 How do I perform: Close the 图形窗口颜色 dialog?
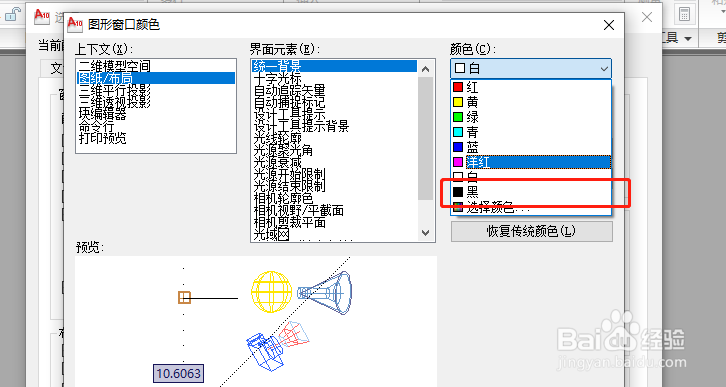tap(609, 25)
